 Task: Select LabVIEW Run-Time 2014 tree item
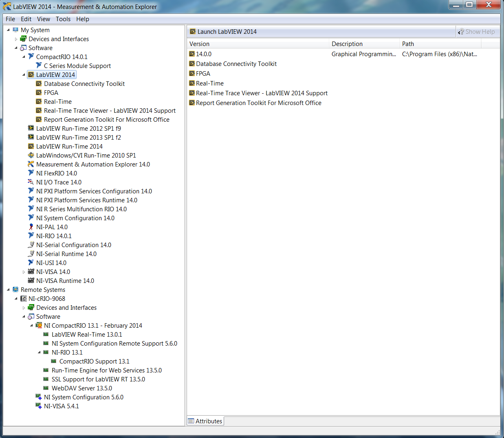[x=69, y=146]
